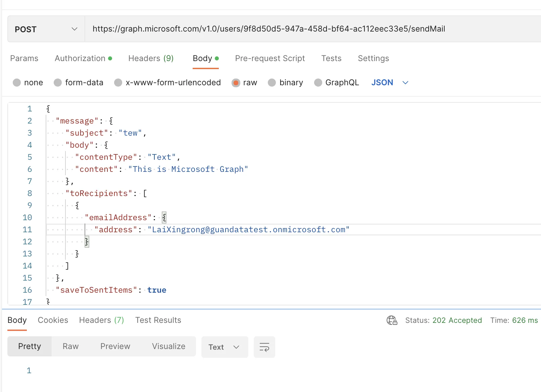541x392 pixels.
Task: Select GraphQL body type
Action: (318, 83)
